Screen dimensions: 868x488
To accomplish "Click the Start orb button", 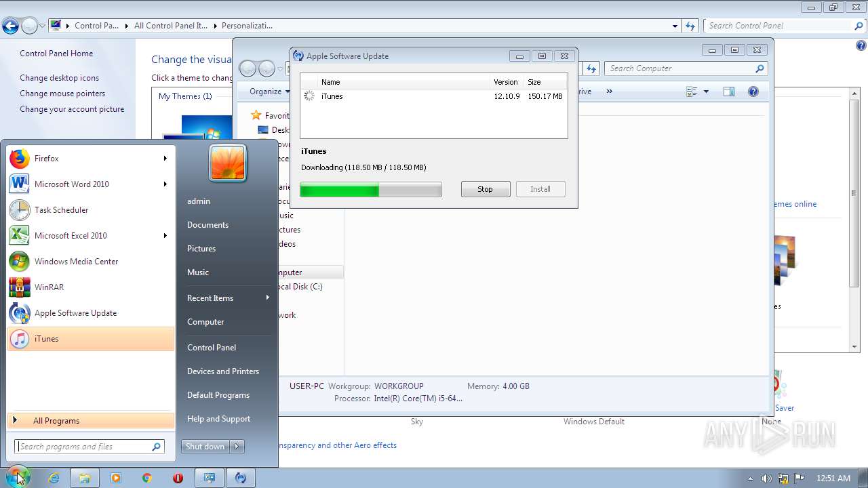I will [x=18, y=477].
